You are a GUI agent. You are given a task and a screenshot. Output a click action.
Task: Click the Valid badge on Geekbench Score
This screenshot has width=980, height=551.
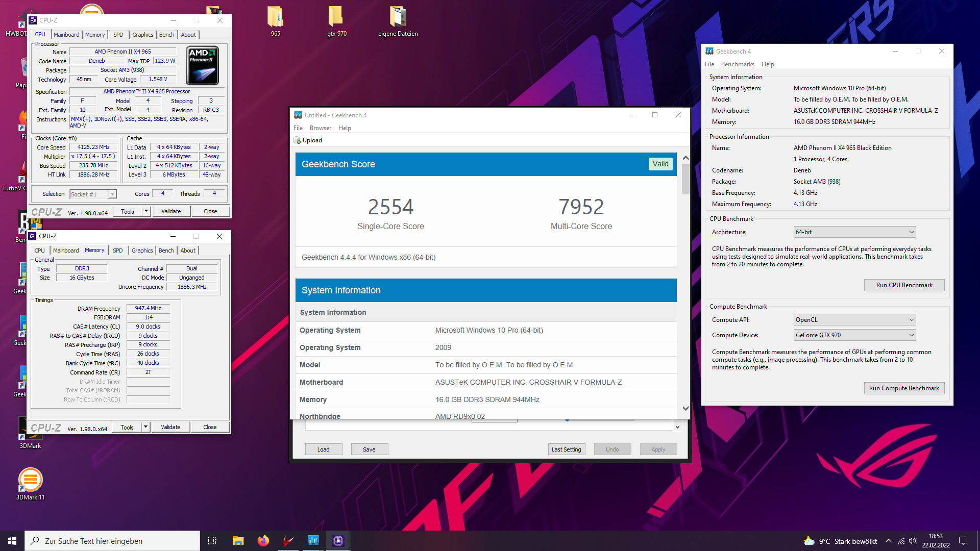[x=660, y=164]
